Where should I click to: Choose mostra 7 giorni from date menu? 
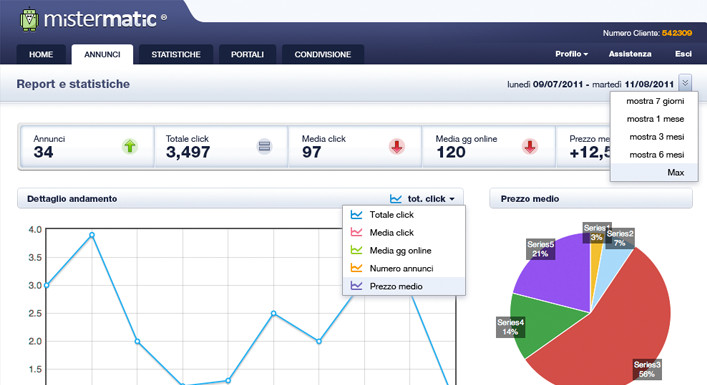pos(654,101)
